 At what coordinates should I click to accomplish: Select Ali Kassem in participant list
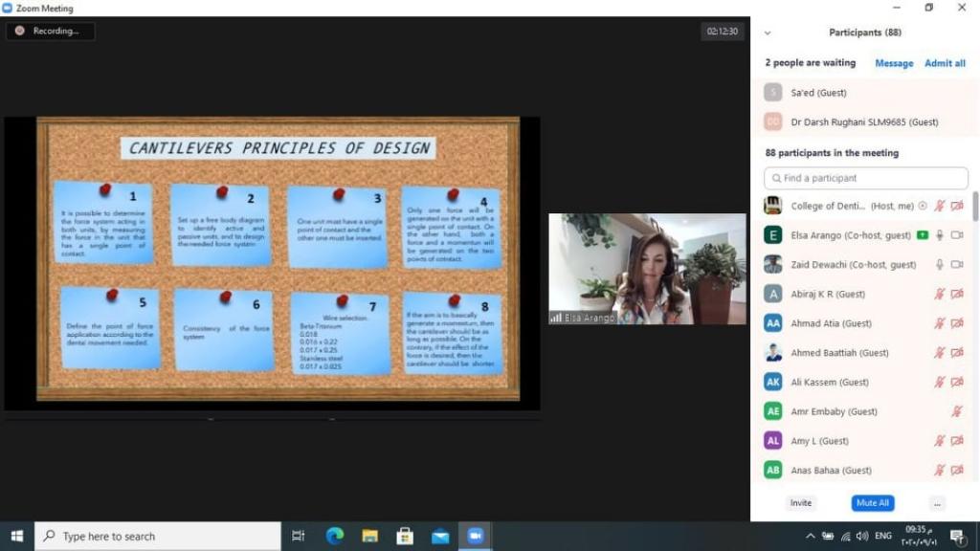829,382
